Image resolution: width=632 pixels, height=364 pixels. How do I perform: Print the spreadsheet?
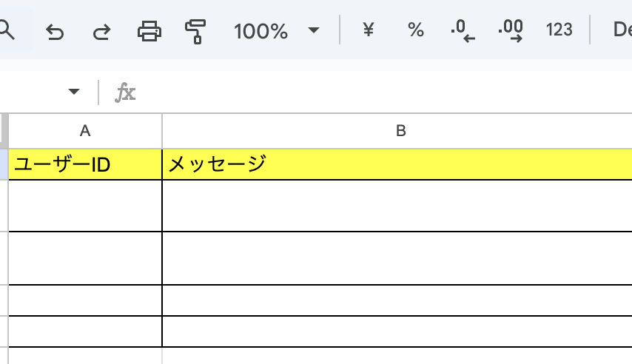coord(149,31)
